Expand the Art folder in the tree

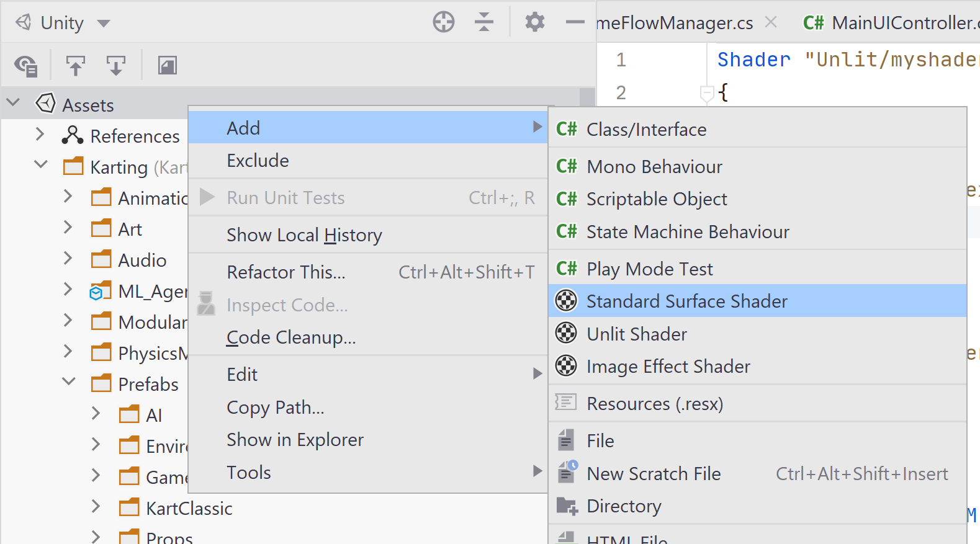68,228
